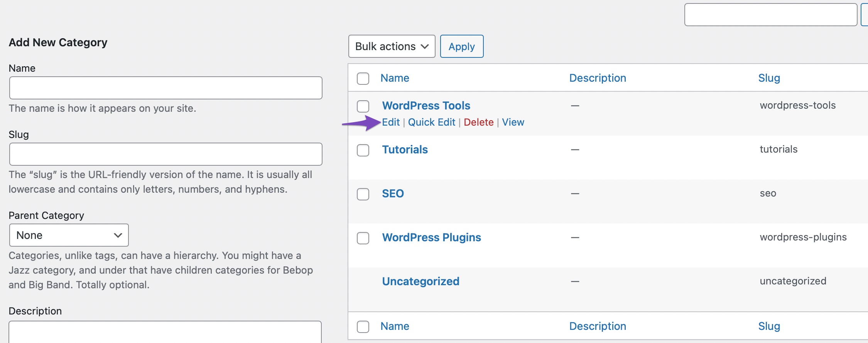Click the Add New Category heading
The image size is (868, 343).
pos(58,42)
